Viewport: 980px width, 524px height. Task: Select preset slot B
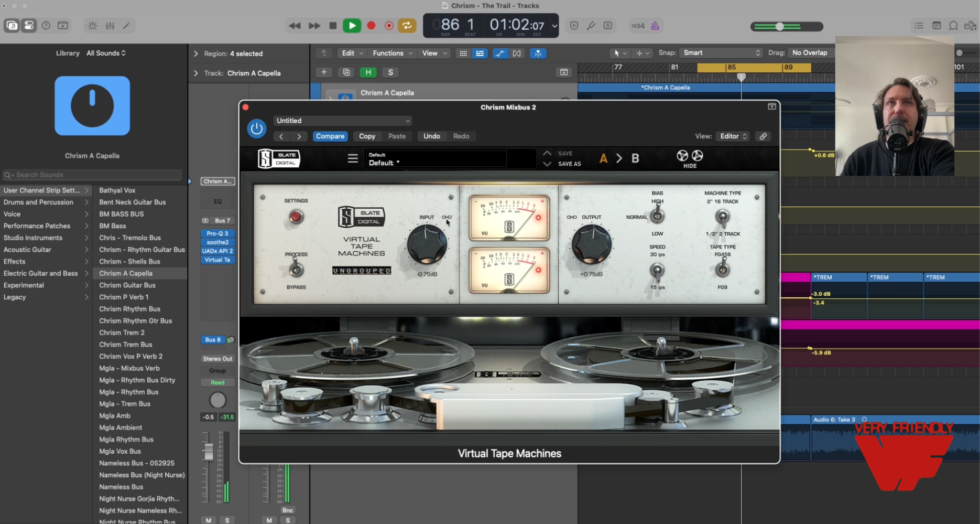[635, 158]
